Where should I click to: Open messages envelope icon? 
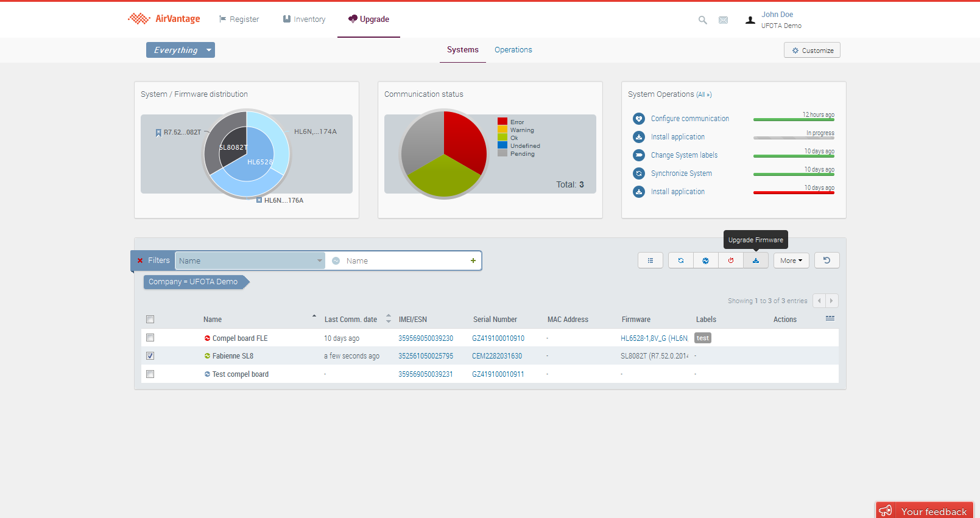pos(723,20)
